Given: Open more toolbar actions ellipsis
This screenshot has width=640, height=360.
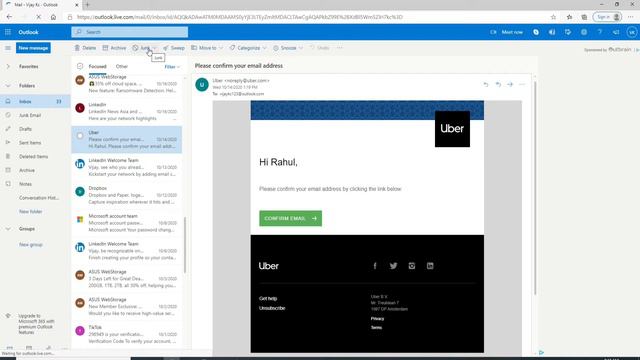Looking at the screenshot, I should click(340, 48).
